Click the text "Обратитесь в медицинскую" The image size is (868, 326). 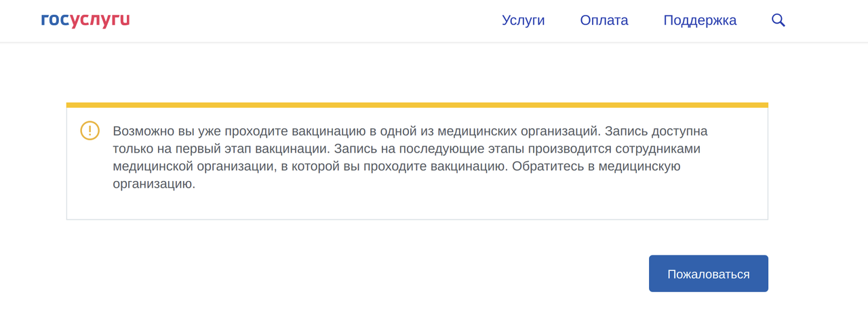596,166
